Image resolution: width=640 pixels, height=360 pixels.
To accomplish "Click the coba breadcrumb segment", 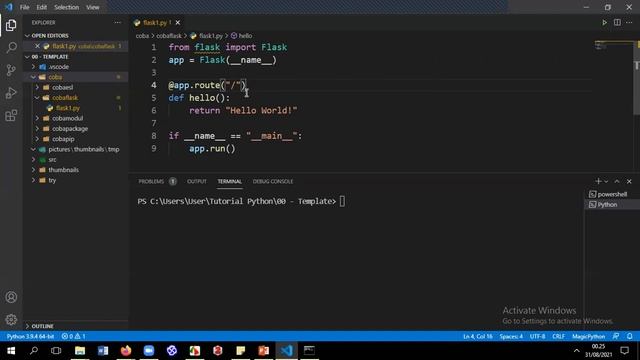I will click(x=142, y=36).
